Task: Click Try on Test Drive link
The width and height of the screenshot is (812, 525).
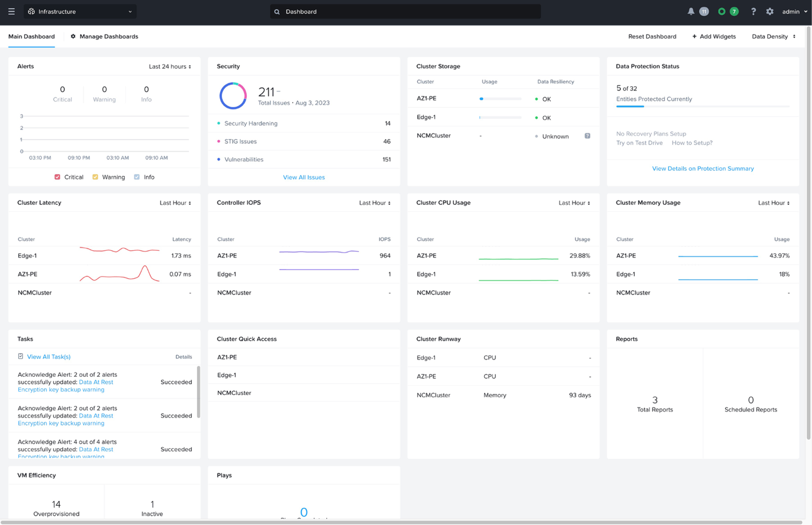Action: click(639, 143)
